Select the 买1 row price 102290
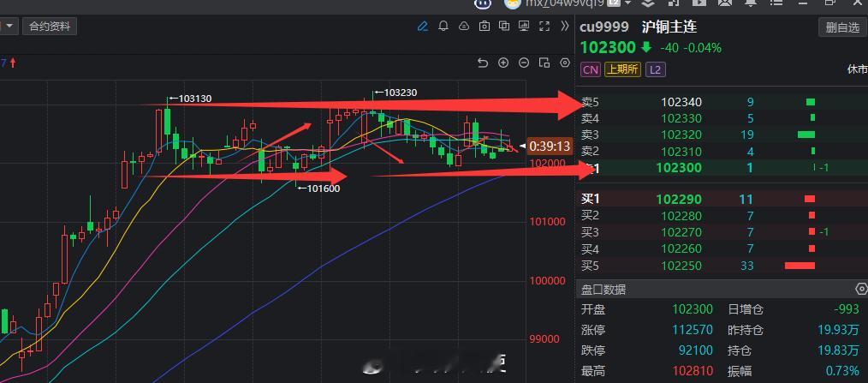The height and width of the screenshot is (383, 868). point(679,200)
